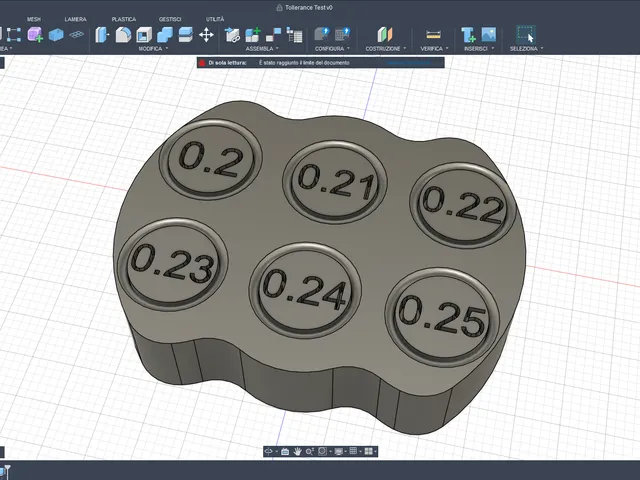Expand the CONFIGURA menu
Viewport: 640px width, 480px height.
pyautogui.click(x=332, y=49)
